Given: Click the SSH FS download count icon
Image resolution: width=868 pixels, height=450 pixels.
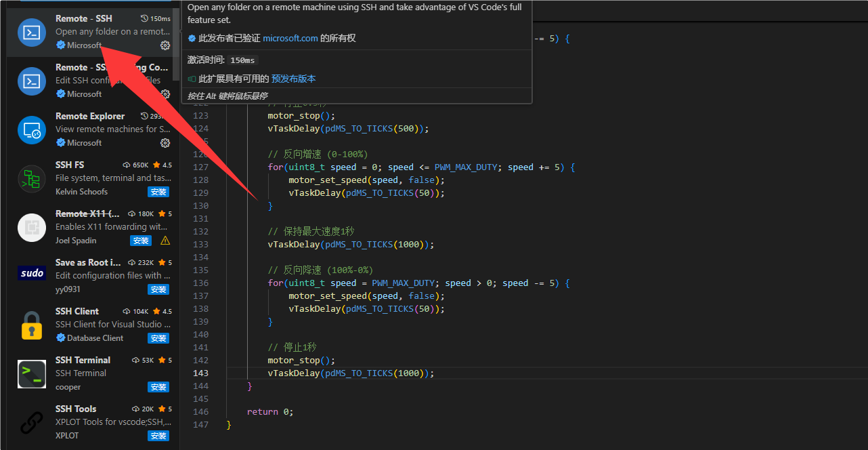Looking at the screenshot, I should (x=127, y=165).
